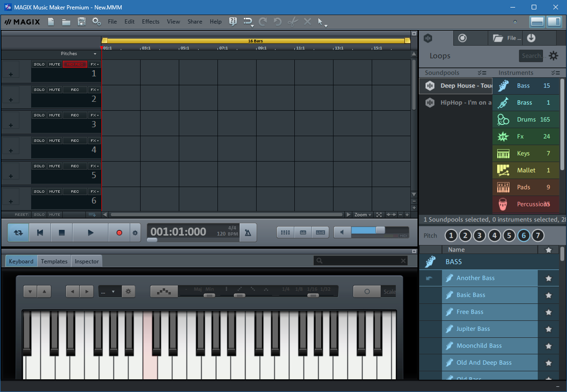Screen dimensions: 567x392
Task: Open the mixer view icon in the transport bar
Action: (x=285, y=232)
